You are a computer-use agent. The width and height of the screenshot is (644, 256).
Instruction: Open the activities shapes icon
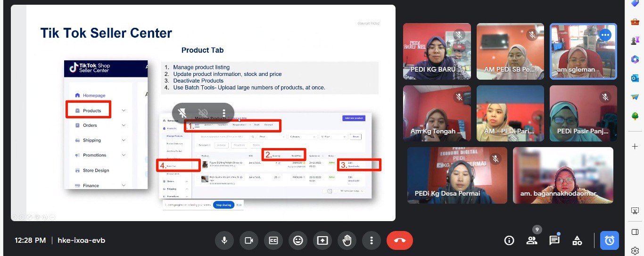577,240
